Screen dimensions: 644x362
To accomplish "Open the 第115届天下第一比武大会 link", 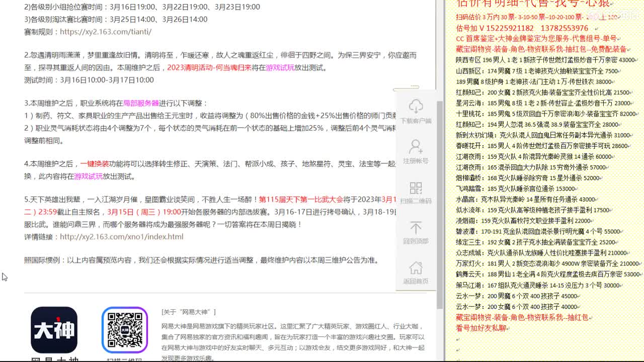I will pyautogui.click(x=301, y=200).
